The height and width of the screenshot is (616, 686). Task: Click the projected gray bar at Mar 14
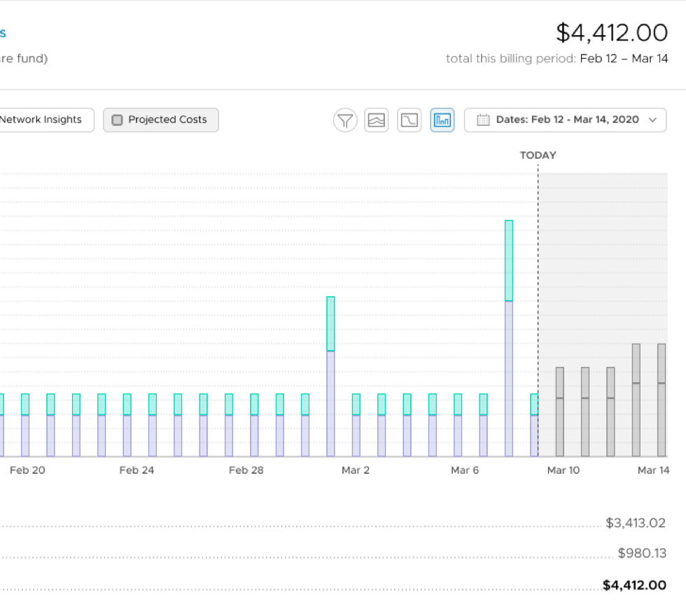click(x=661, y=400)
